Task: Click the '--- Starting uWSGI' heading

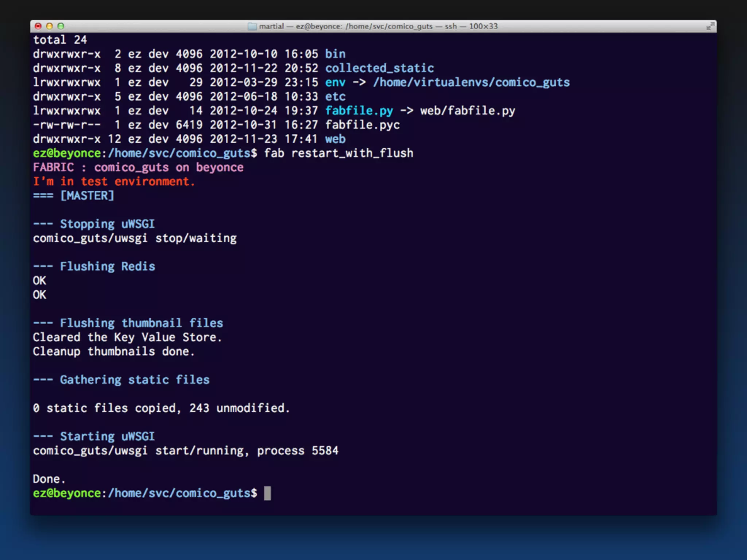Action: pos(94,436)
